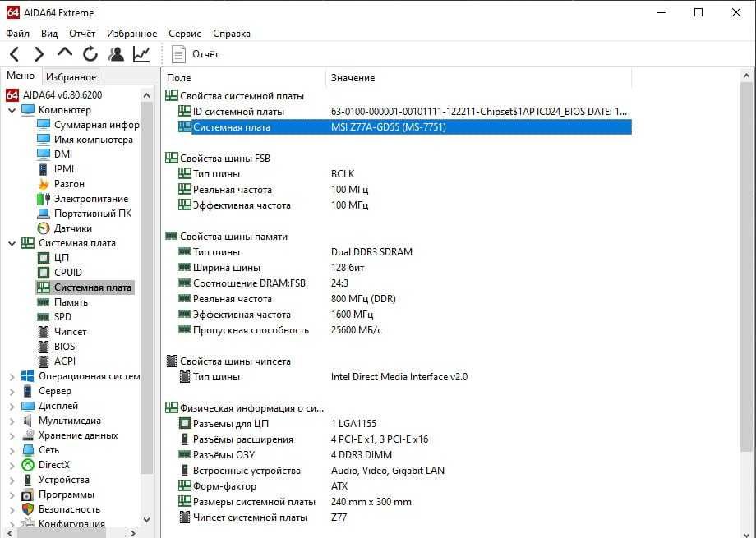Image resolution: width=756 pixels, height=538 pixels.
Task: Select the BIOS chip icon
Action: pyautogui.click(x=44, y=347)
